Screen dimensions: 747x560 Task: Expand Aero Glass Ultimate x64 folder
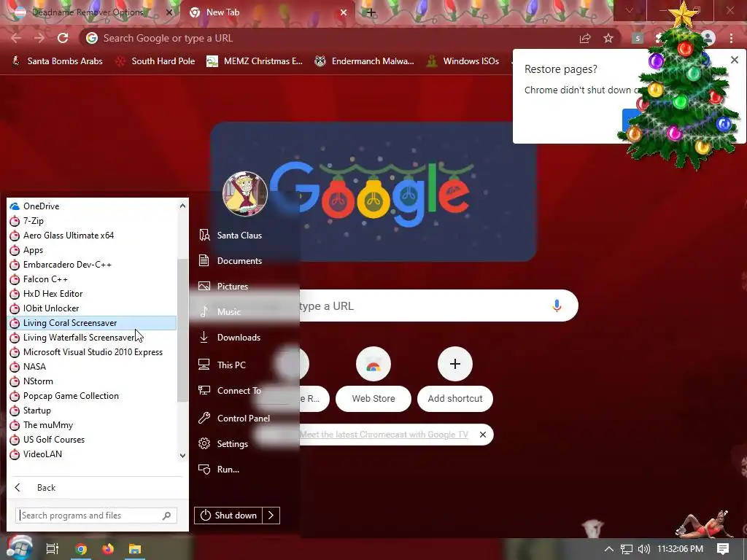[x=92, y=236]
